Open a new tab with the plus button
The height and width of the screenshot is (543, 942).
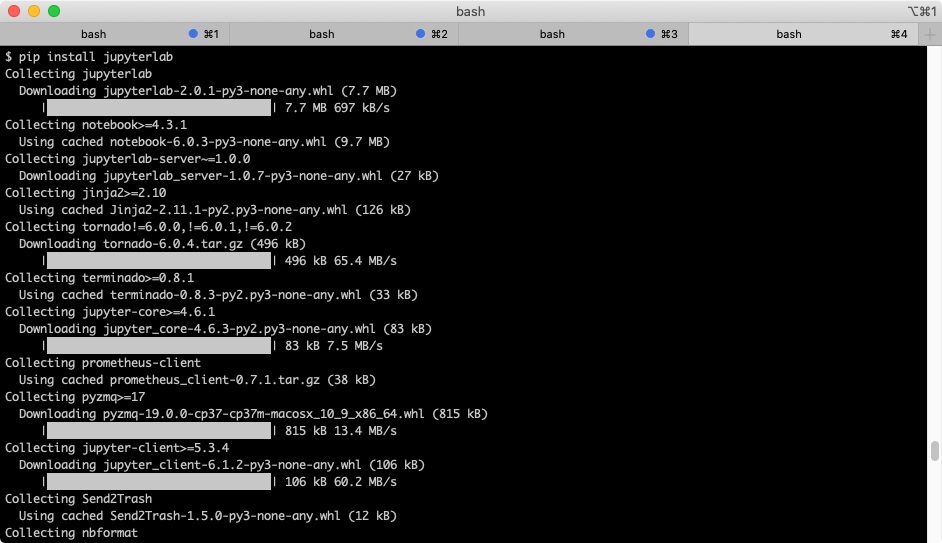(929, 34)
